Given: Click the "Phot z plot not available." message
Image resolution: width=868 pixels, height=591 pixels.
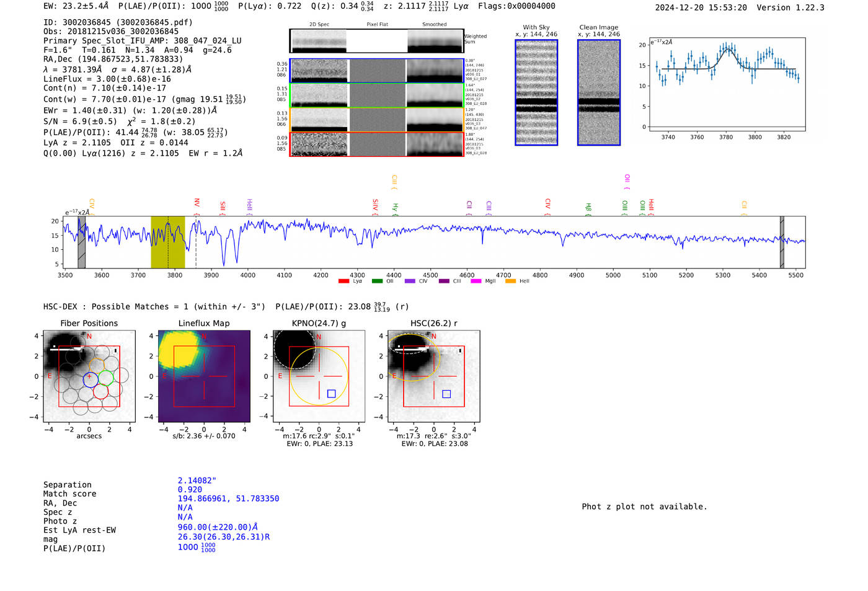Looking at the screenshot, I should [x=644, y=507].
